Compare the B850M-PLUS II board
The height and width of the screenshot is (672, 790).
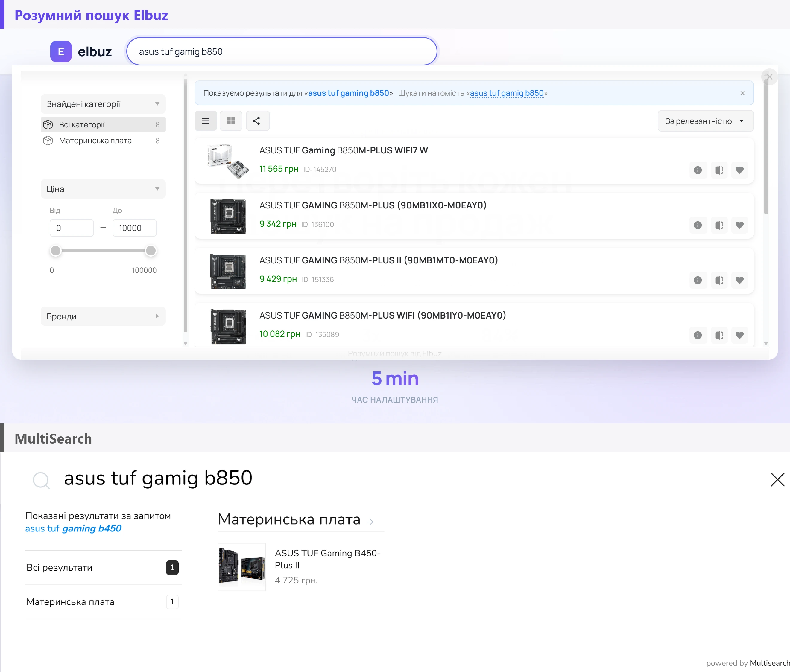pos(719,280)
